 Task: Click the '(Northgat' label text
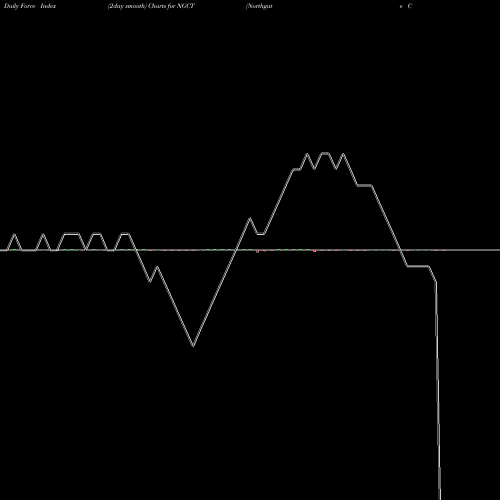tap(259, 6)
